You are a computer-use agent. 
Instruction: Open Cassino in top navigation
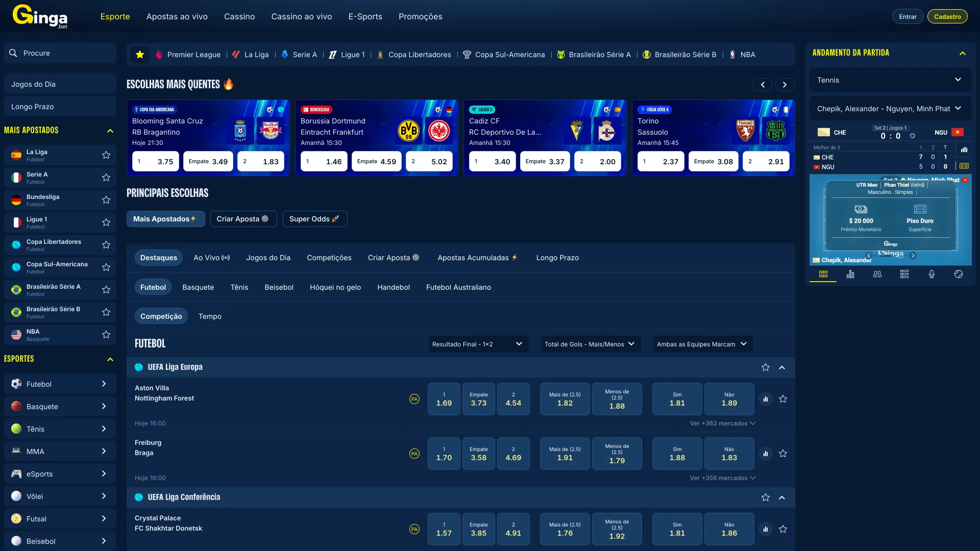pyautogui.click(x=239, y=17)
